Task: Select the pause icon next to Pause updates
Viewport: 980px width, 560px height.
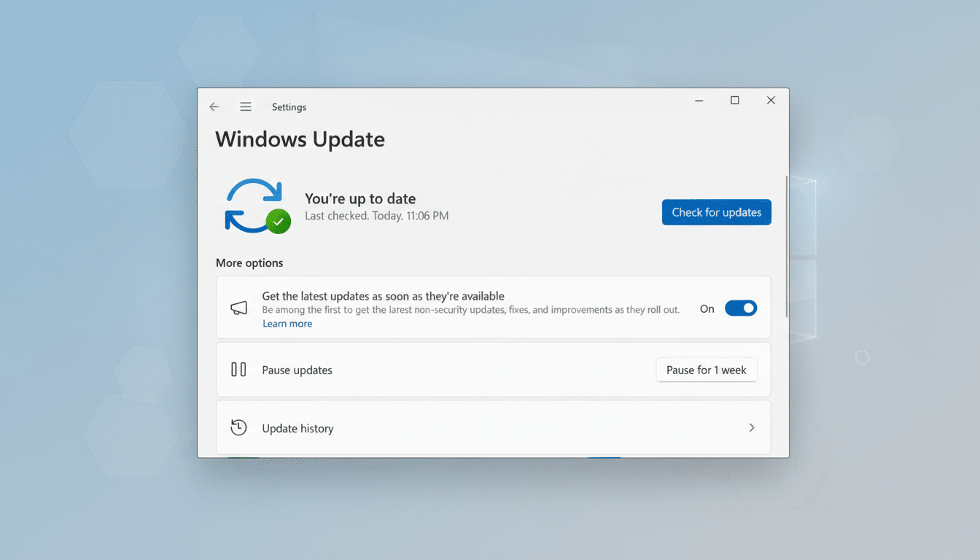Action: click(x=238, y=370)
